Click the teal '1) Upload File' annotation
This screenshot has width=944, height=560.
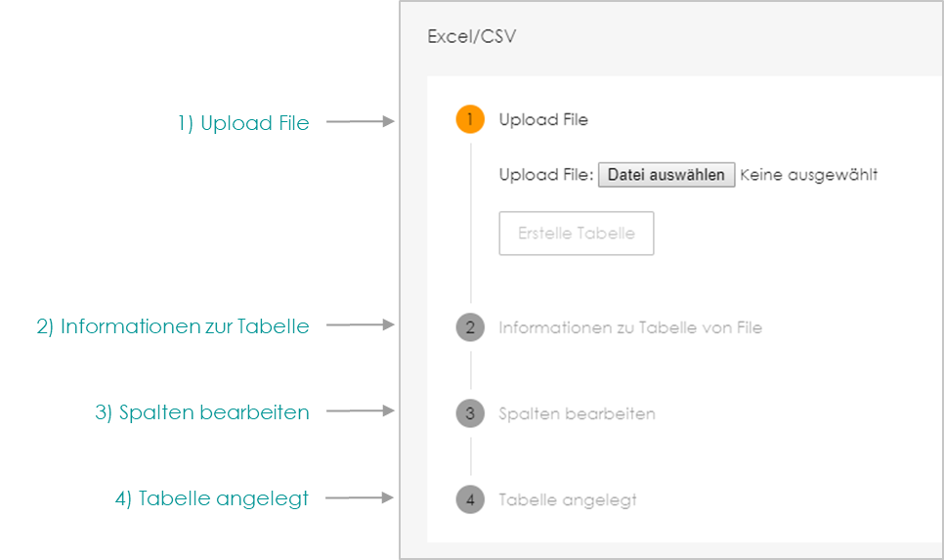click(x=243, y=123)
